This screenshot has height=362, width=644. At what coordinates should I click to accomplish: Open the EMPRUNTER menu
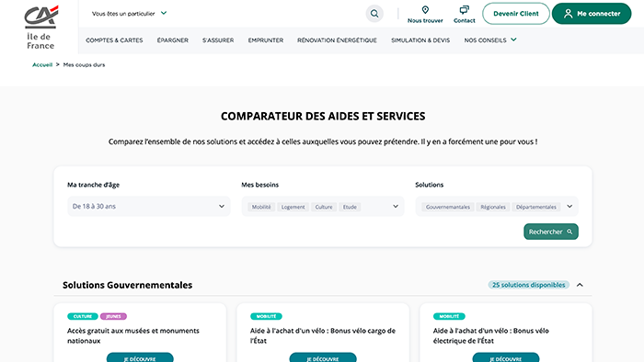266,40
